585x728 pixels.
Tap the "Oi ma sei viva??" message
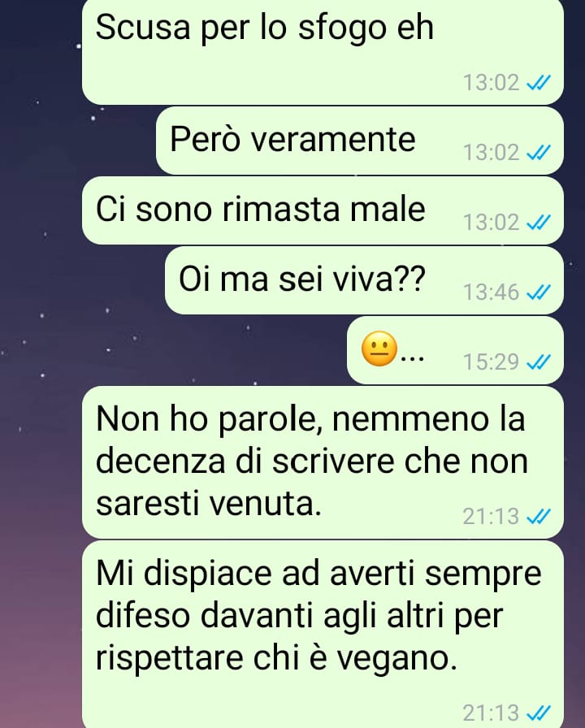click(365, 280)
